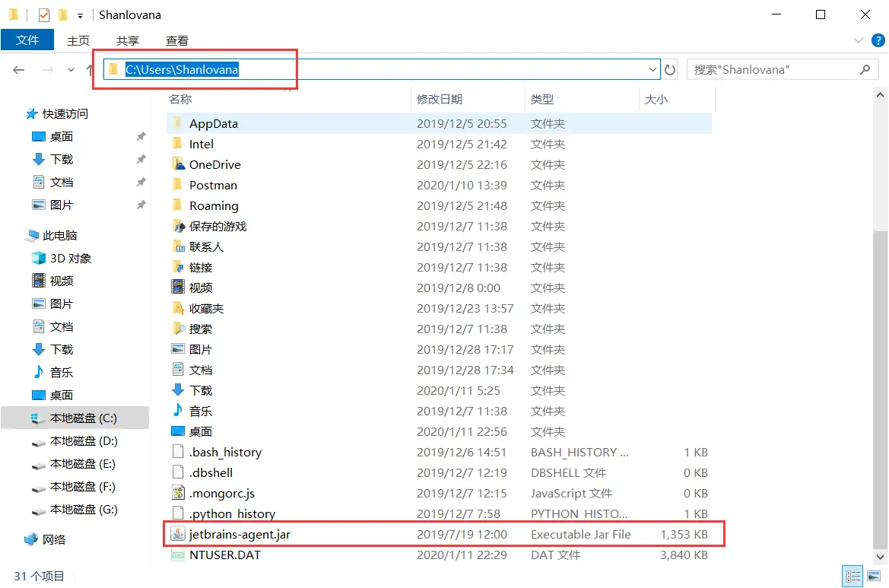Select the Postman folder
This screenshot has height=588, width=889.
point(213,186)
